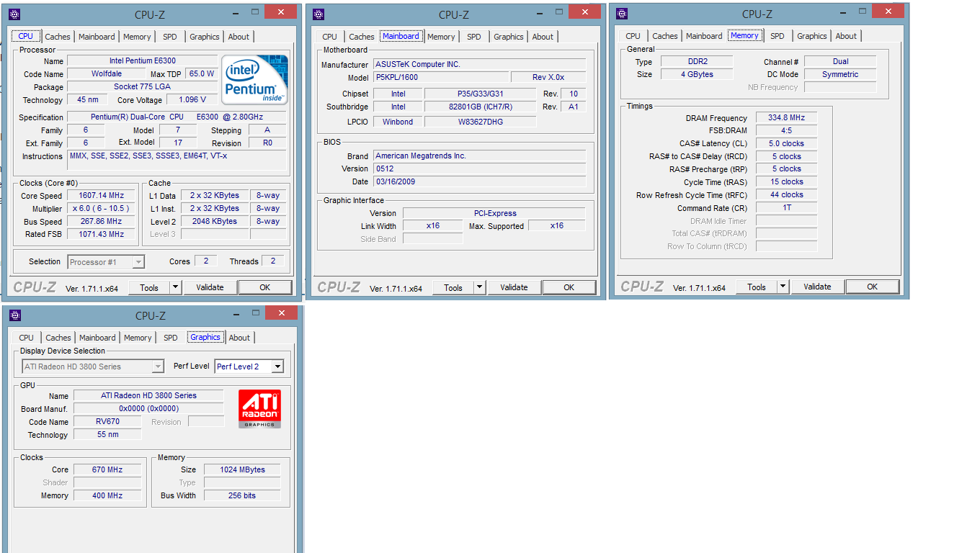
Task: Confirm with OK in the CPU window
Action: coord(265,287)
